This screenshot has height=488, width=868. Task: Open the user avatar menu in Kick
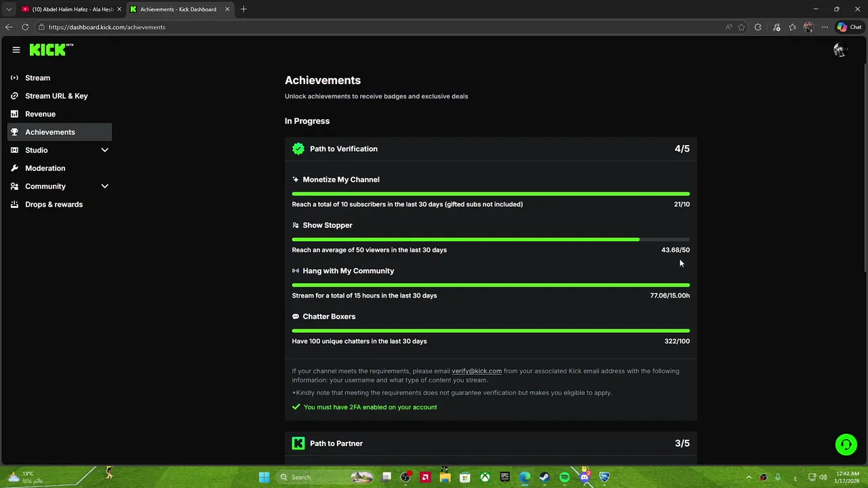click(x=840, y=49)
